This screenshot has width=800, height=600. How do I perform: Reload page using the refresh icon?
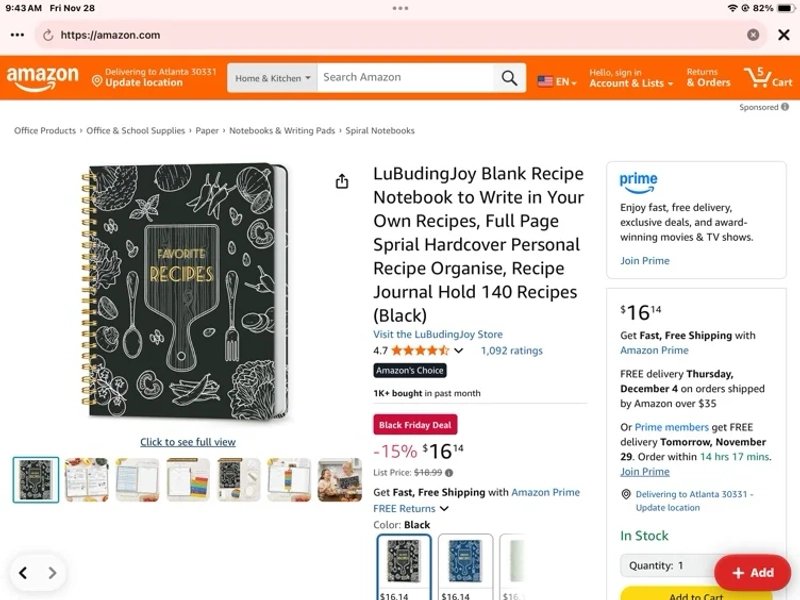click(48, 35)
